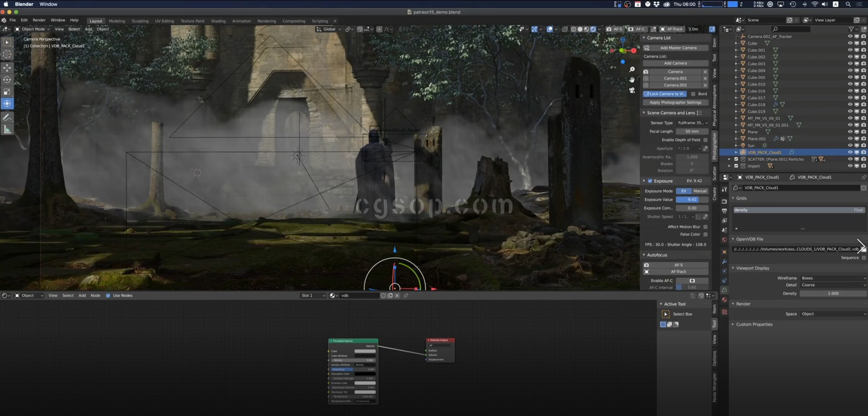Pick the Rotate tool
The image size is (868, 416).
(x=7, y=80)
